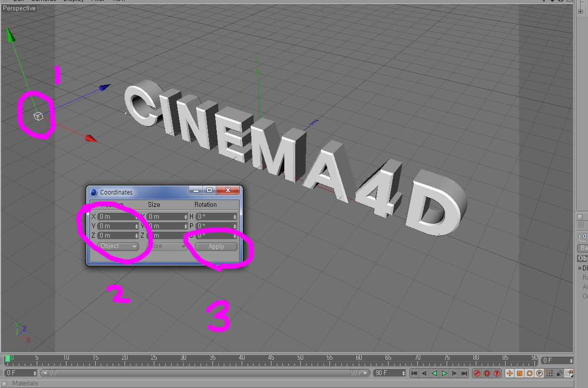The image size is (588, 388).
Task: Toggle the sound speaker icon in timeline
Action: tap(559, 374)
